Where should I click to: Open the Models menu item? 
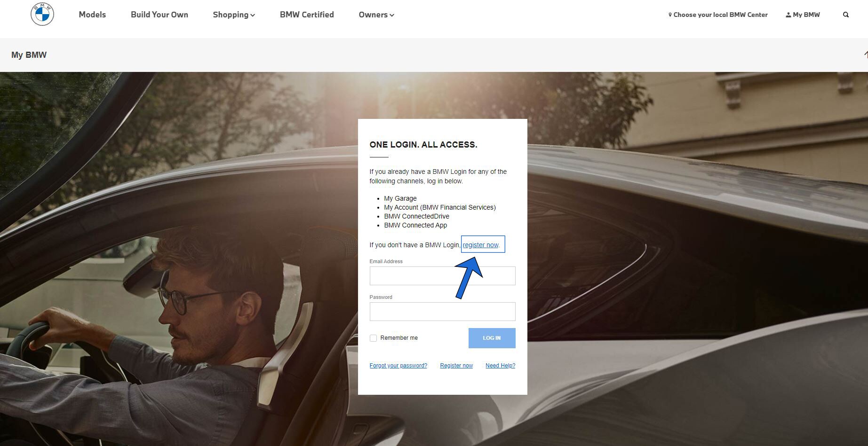(x=92, y=15)
